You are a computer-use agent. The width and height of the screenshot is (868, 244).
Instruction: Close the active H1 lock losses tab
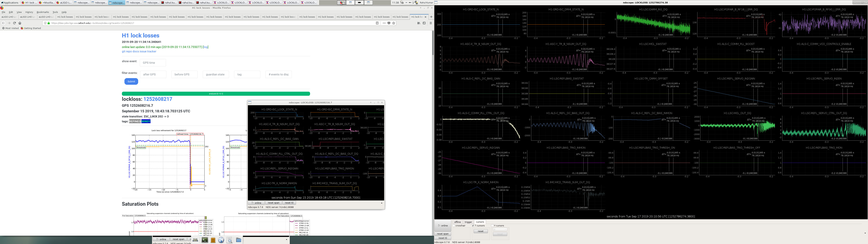[426, 17]
